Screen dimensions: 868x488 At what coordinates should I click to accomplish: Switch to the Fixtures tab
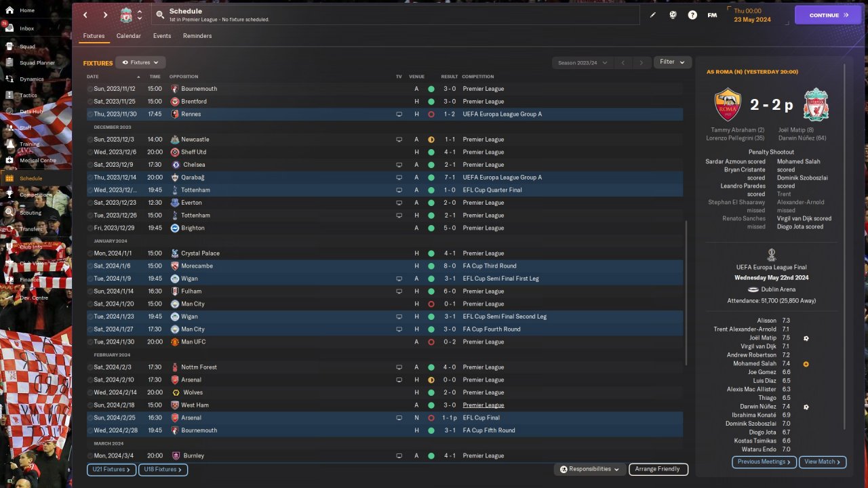point(94,36)
